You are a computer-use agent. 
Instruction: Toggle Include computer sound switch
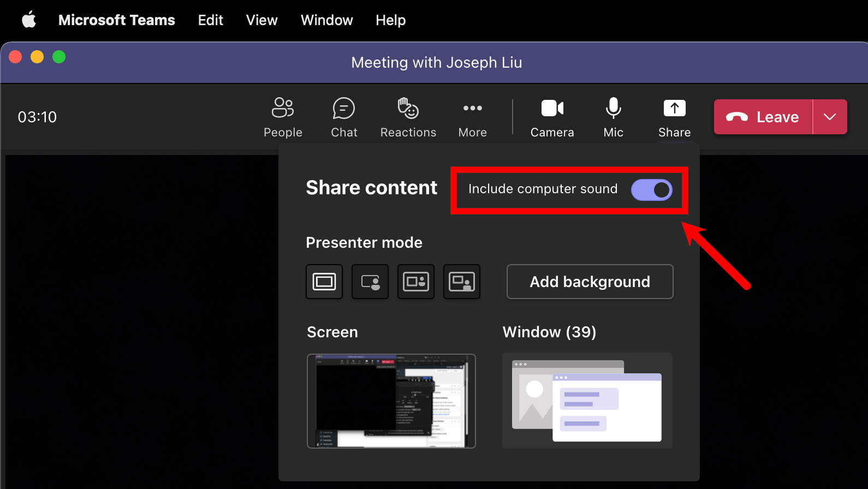[652, 190]
